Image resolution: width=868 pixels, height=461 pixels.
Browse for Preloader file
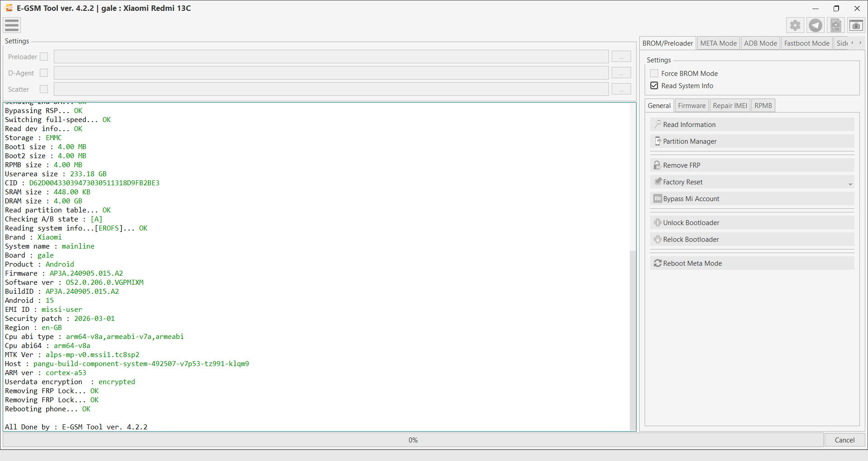(621, 56)
